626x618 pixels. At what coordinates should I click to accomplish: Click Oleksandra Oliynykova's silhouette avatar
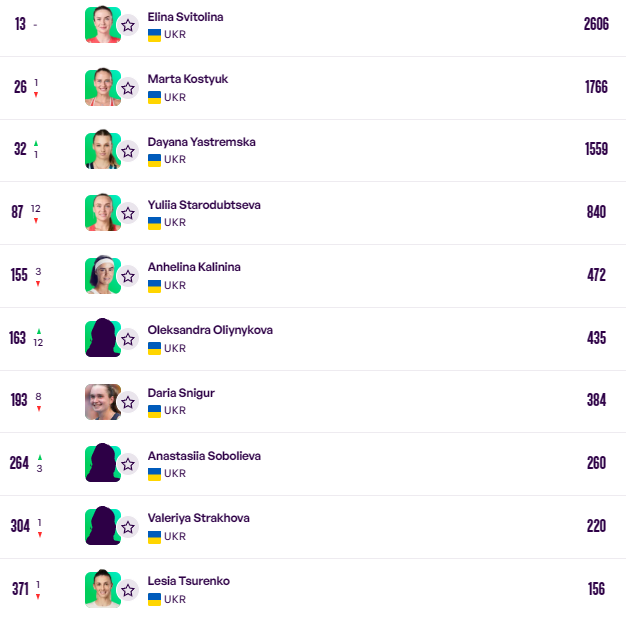pos(101,339)
